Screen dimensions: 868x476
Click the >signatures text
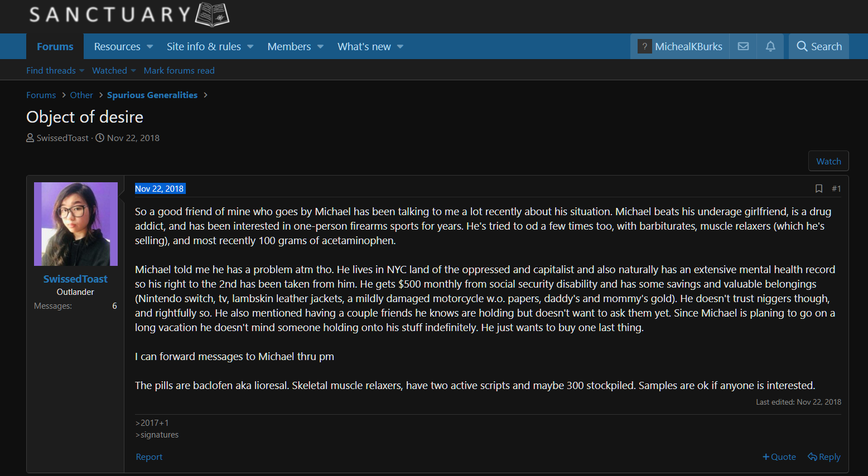coord(157,435)
